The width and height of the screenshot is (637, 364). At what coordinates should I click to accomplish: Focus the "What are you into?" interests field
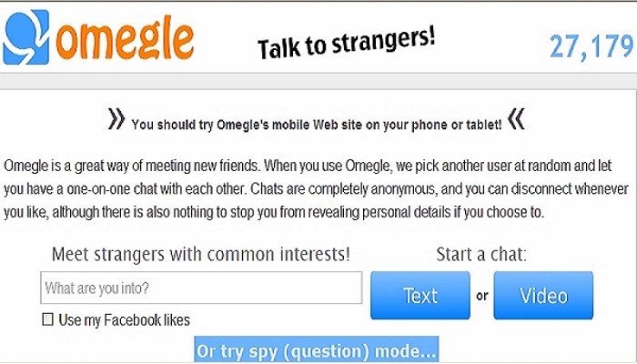tap(201, 288)
